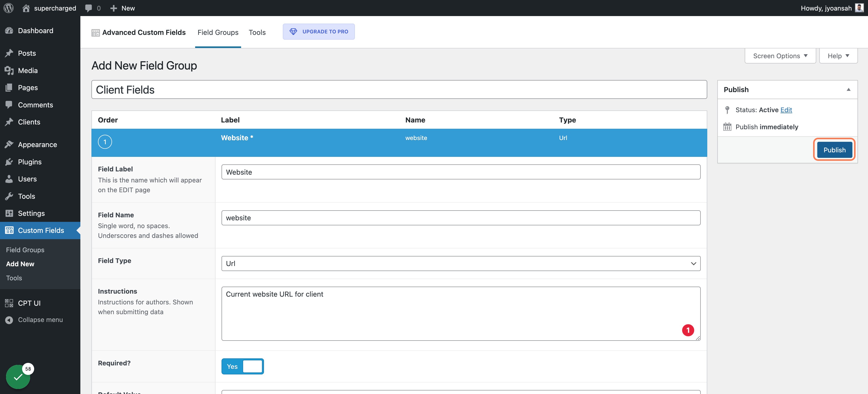Click the Posts pushpin icon
Viewport: 868px width, 394px height.
tap(9, 53)
